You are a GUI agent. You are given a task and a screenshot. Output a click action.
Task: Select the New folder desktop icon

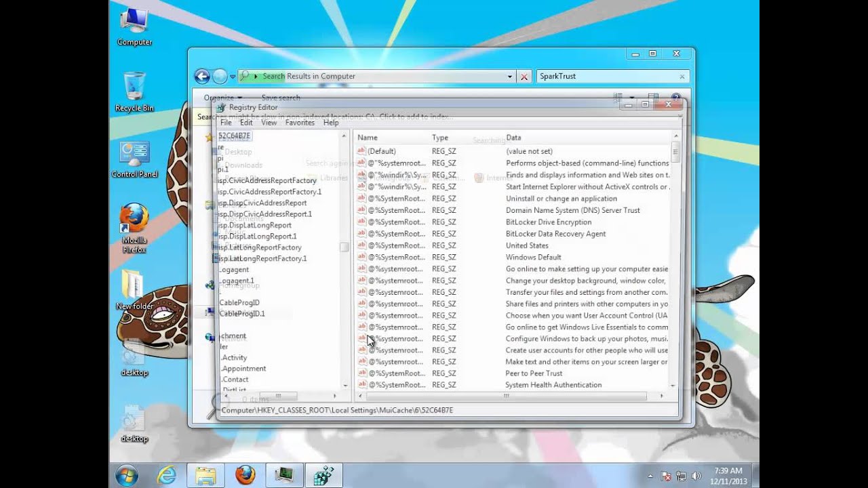pos(134,290)
